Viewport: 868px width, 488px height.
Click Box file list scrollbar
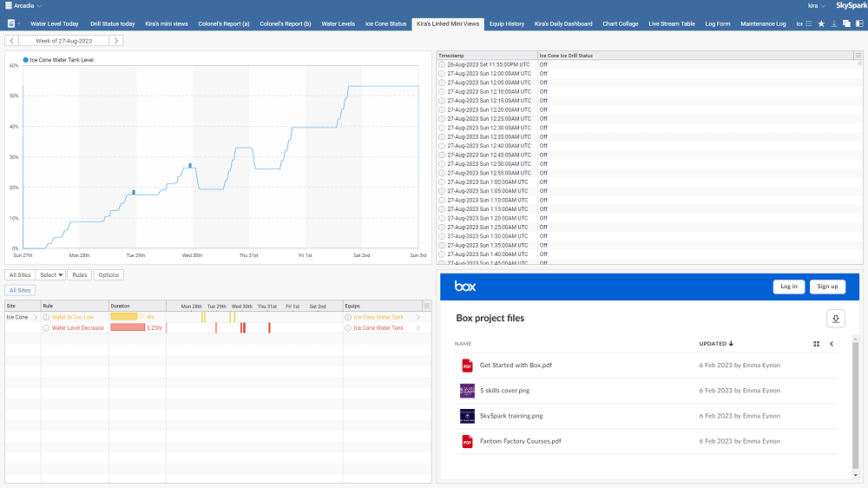click(855, 405)
